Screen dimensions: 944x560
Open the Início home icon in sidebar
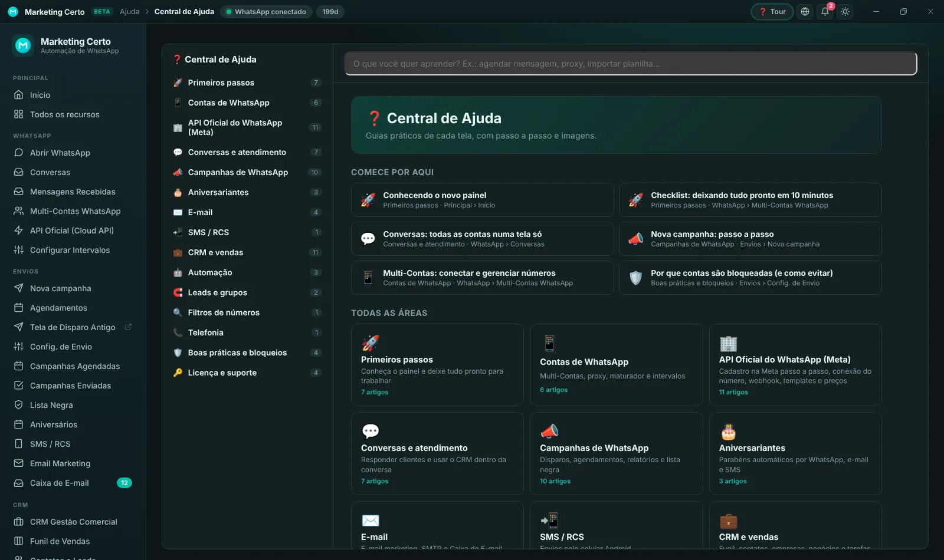pos(18,95)
